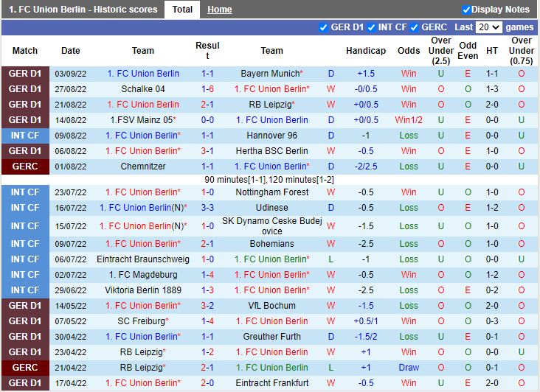The width and height of the screenshot is (540, 392).
Task: Open Chemnitzer team link
Action: coord(143,167)
